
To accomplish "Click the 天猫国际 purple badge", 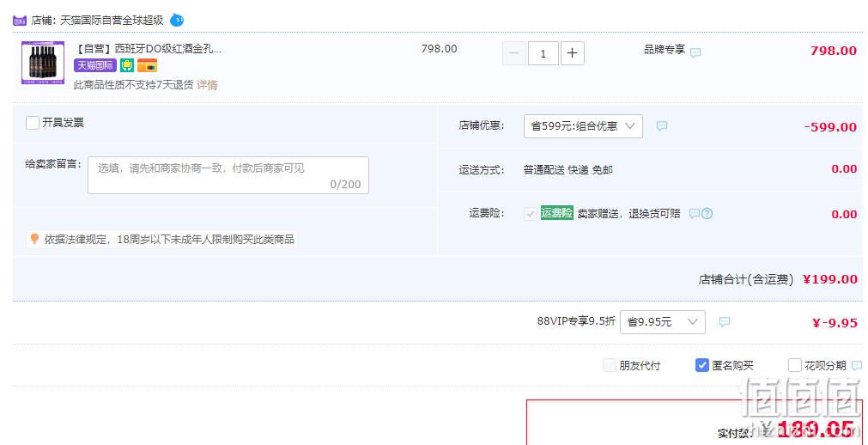I will (x=95, y=65).
